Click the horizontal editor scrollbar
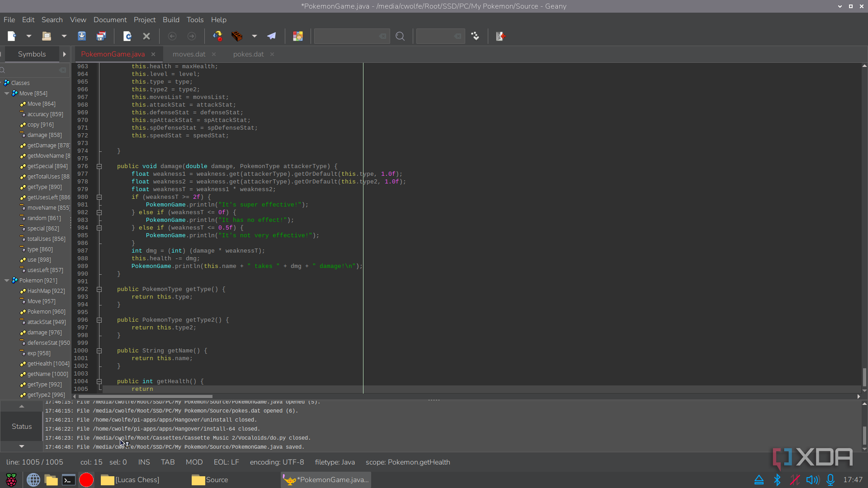 point(145,397)
